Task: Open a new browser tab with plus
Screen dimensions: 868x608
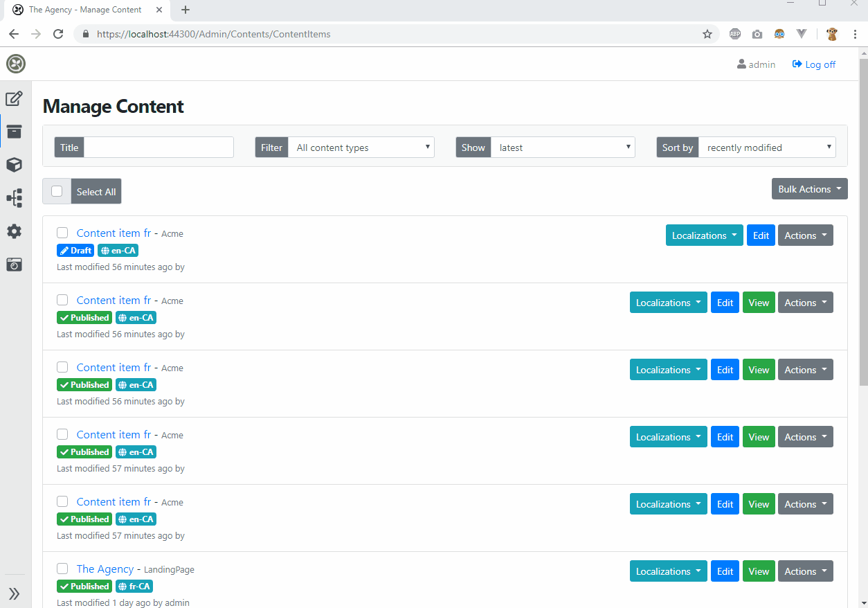Action: pyautogui.click(x=186, y=10)
